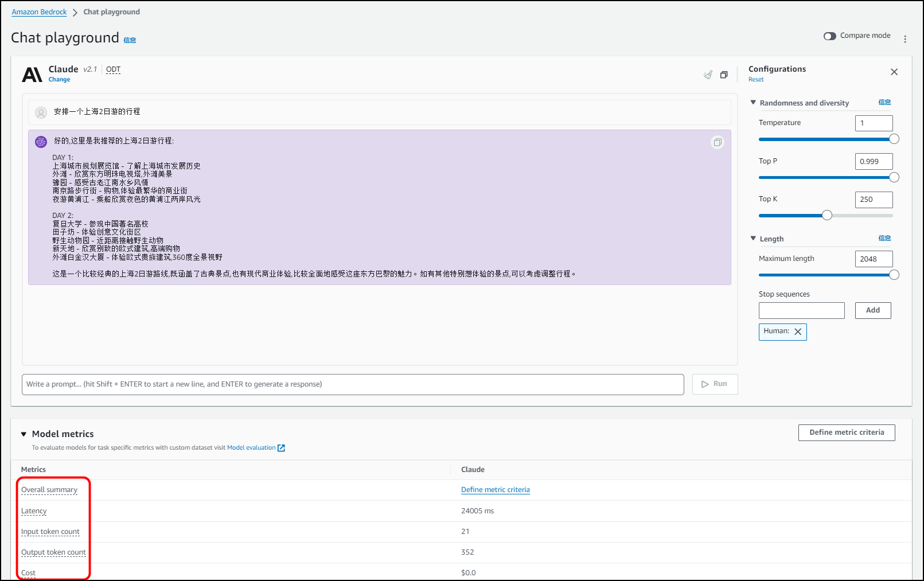The height and width of the screenshot is (581, 924).
Task: Click the Temperature value field
Action: point(874,123)
